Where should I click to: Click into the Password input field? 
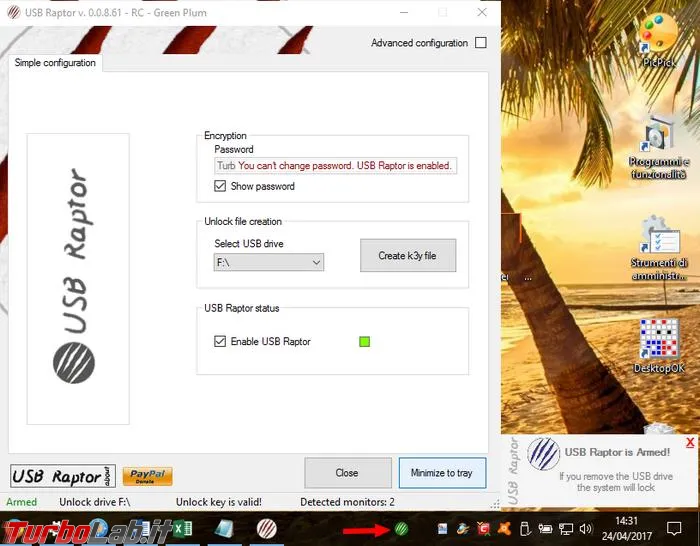coord(335,166)
